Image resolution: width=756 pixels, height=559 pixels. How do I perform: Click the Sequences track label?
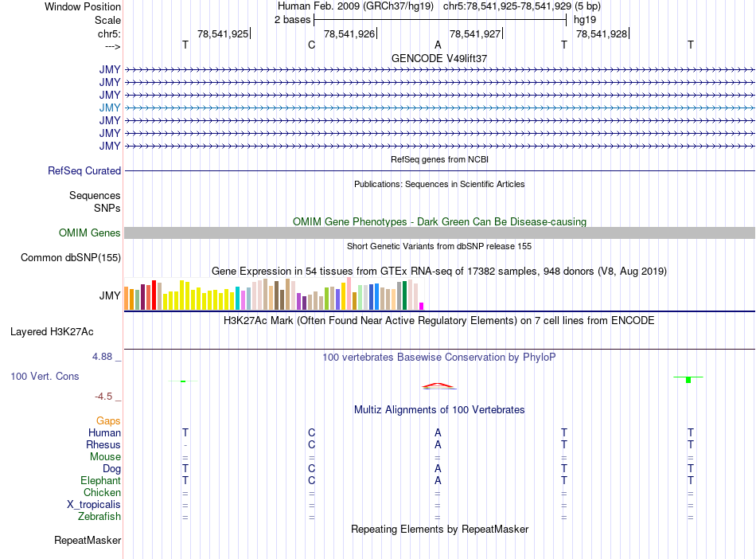(x=95, y=195)
